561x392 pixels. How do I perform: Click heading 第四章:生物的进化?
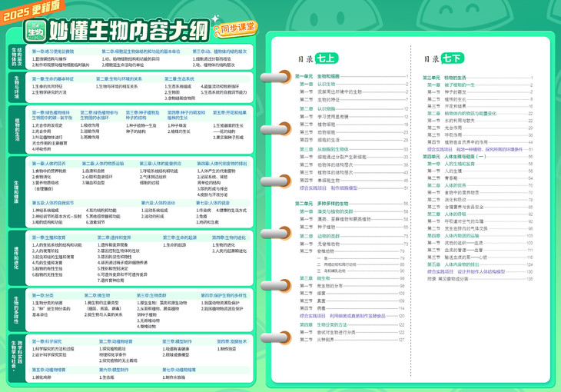pyautogui.click(x=228, y=238)
